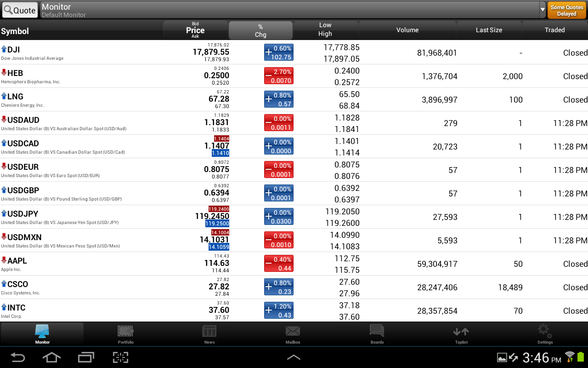The height and width of the screenshot is (368, 588).
Task: Switch to the Monitor tab
Action: pyautogui.click(x=42, y=334)
